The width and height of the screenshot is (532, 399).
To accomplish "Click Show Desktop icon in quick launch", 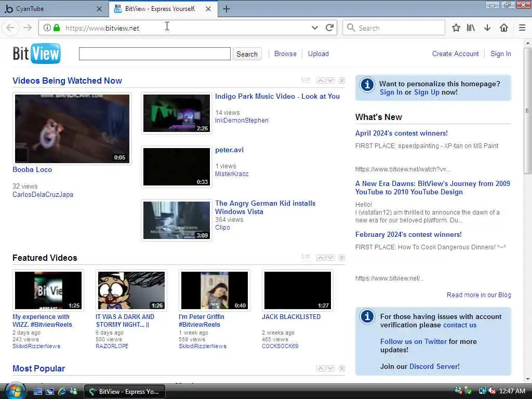I will (x=38, y=392).
